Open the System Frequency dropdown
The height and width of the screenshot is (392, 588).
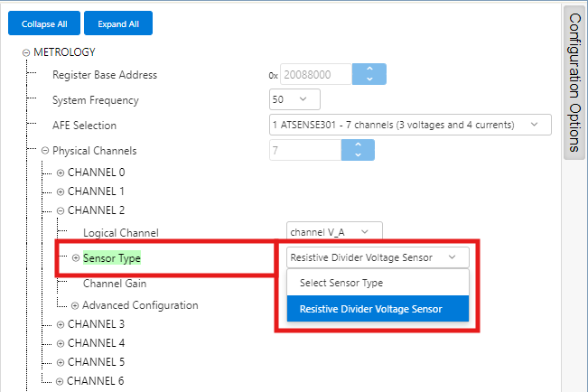295,99
